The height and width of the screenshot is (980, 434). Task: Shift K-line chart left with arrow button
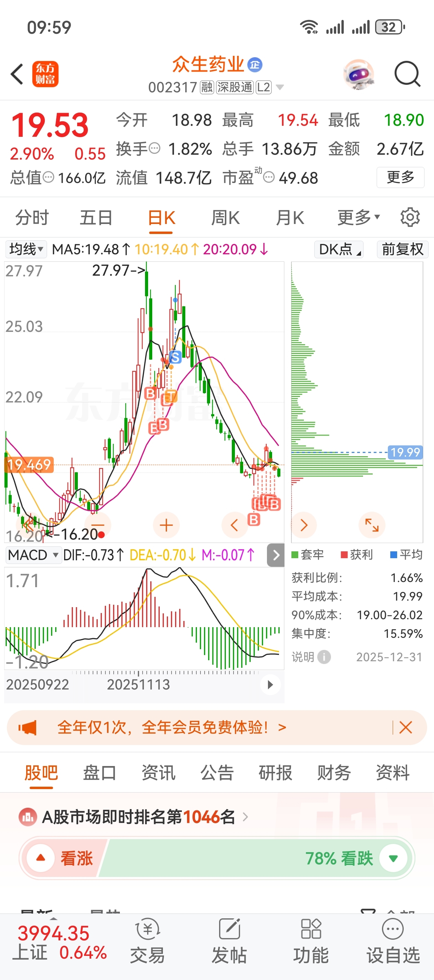point(235,525)
